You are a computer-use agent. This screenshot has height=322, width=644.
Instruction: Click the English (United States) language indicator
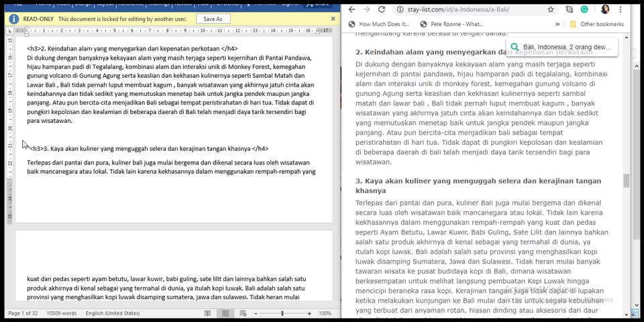click(113, 313)
